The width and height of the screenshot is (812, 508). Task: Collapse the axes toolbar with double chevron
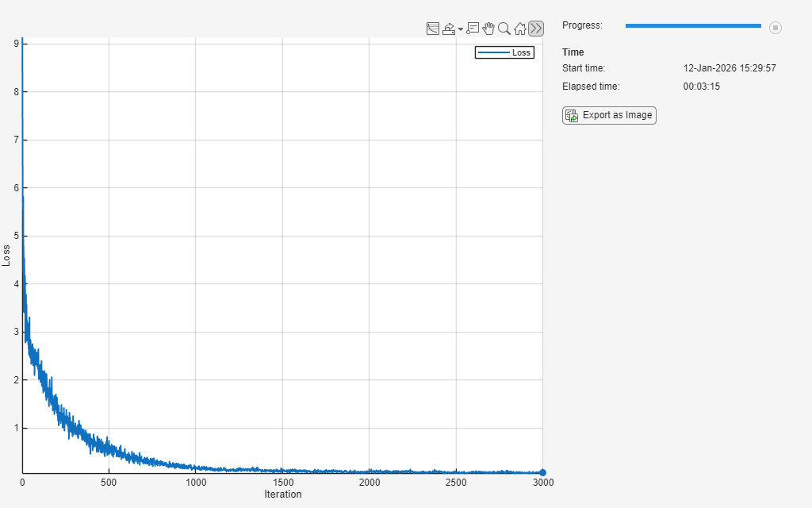[536, 29]
